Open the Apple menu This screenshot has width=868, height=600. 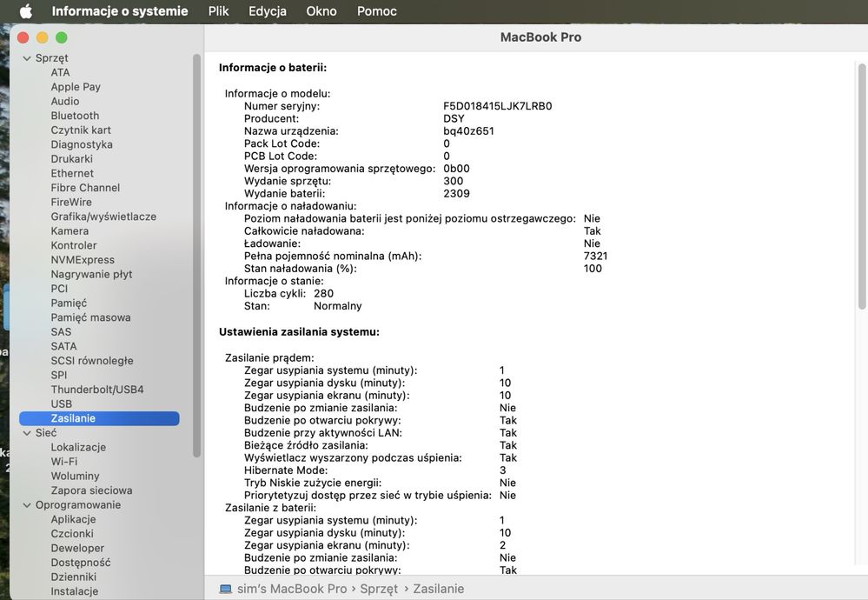(x=25, y=11)
